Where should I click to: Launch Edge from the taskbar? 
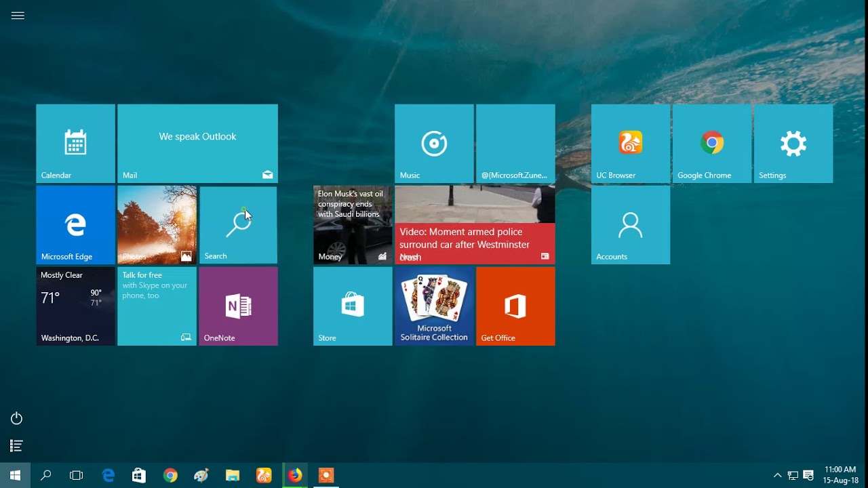(108, 476)
